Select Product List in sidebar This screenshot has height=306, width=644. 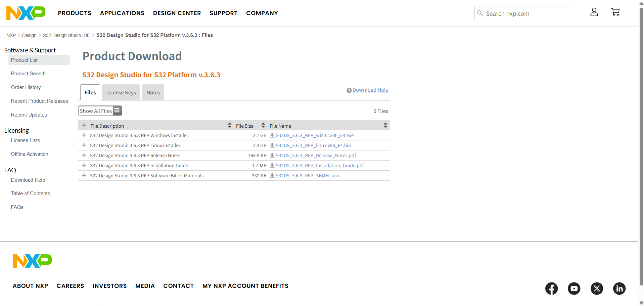(39, 60)
